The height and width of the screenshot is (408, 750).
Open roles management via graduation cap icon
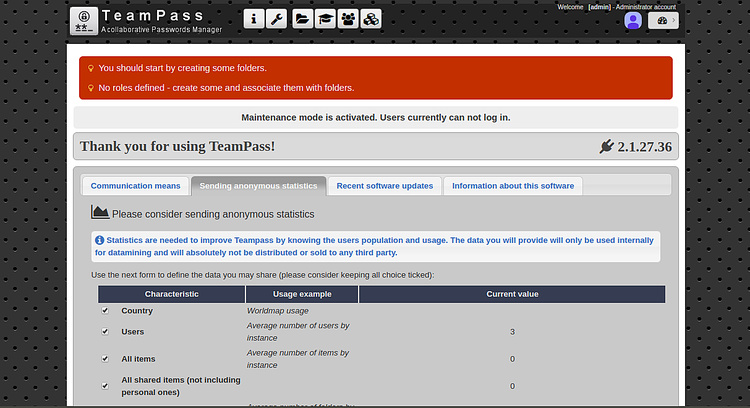click(325, 19)
